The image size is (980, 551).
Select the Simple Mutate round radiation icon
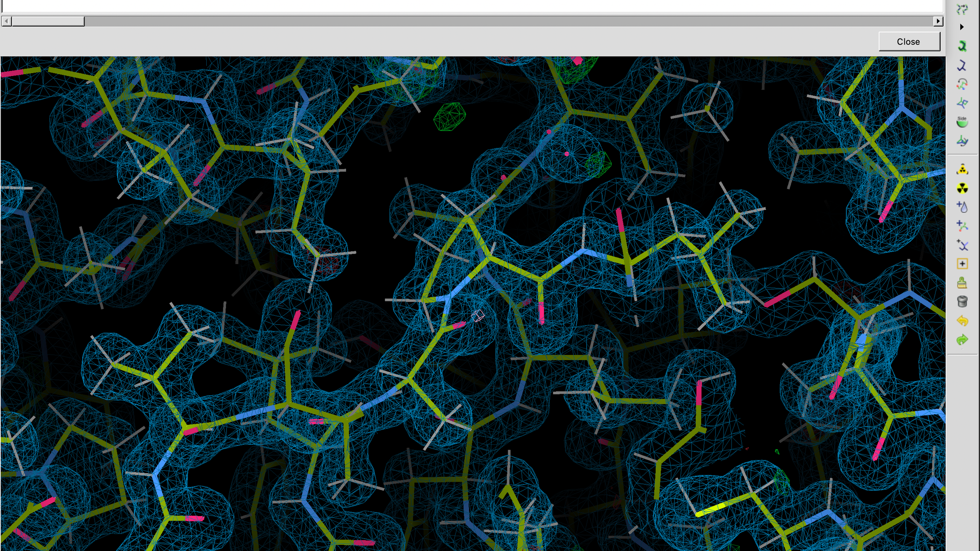click(x=962, y=188)
